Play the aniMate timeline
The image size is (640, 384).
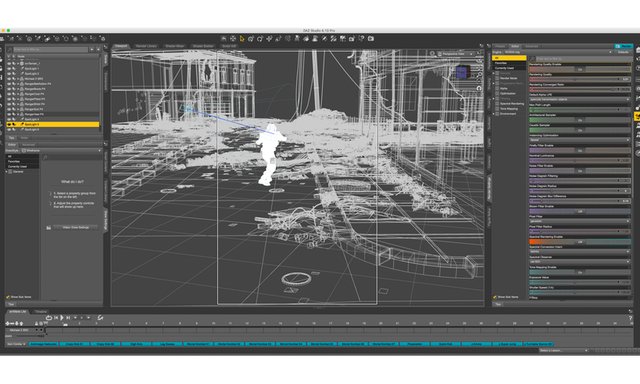pos(62,317)
